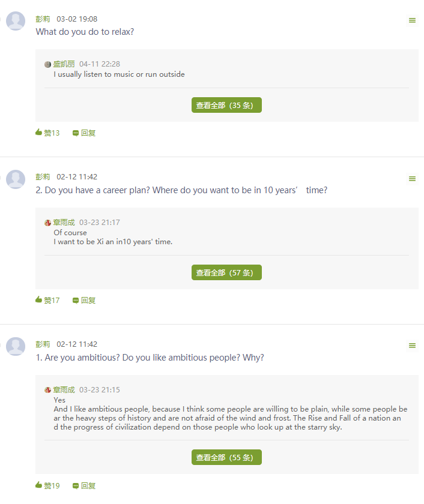Screen dimensions: 424x504
Task: Open the menu icon on the career plan post
Action: pyautogui.click(x=412, y=179)
